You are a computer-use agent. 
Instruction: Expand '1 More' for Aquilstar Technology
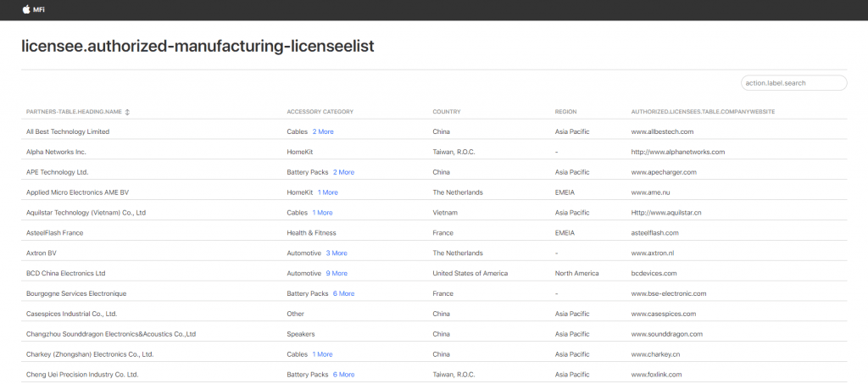click(322, 213)
